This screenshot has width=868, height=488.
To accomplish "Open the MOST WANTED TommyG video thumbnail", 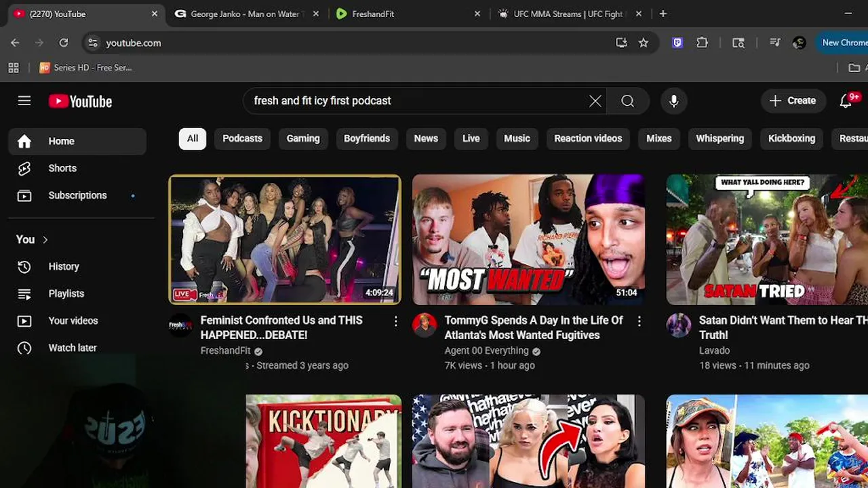I will point(528,239).
